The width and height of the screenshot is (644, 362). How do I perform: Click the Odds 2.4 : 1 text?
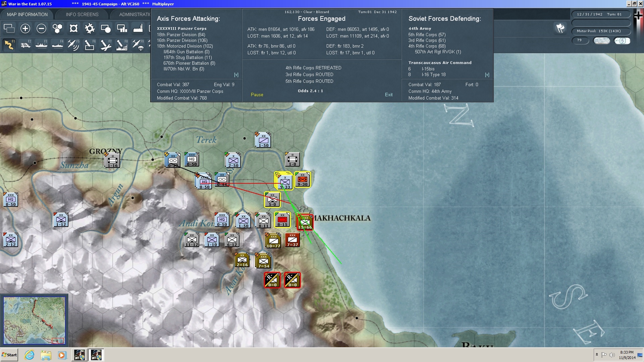[x=310, y=91]
